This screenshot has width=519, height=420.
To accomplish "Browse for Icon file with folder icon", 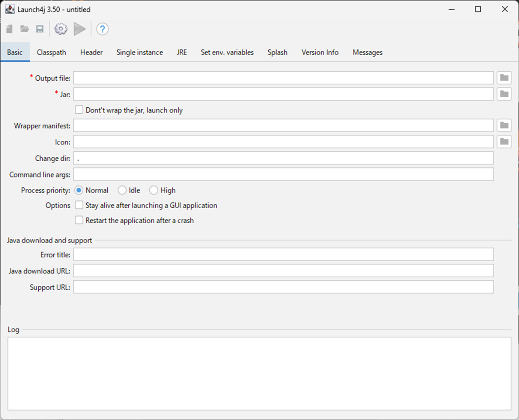I will pyautogui.click(x=504, y=142).
